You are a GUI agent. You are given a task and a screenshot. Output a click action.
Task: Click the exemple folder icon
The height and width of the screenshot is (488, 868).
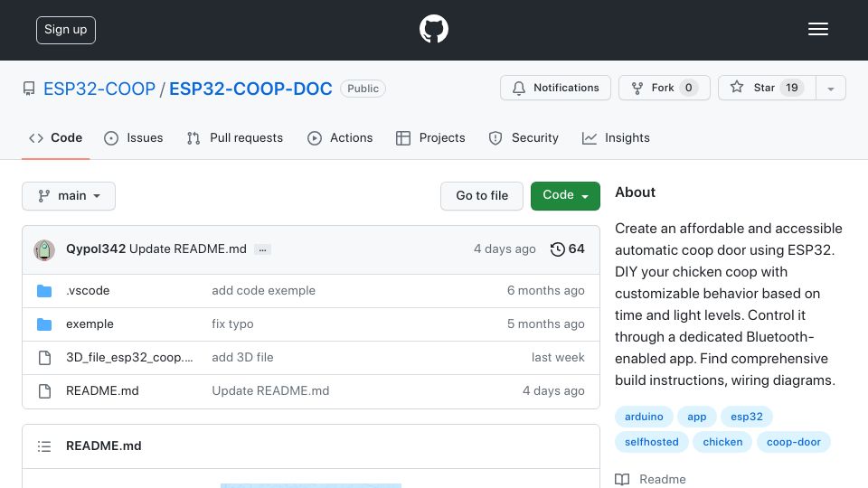44,324
